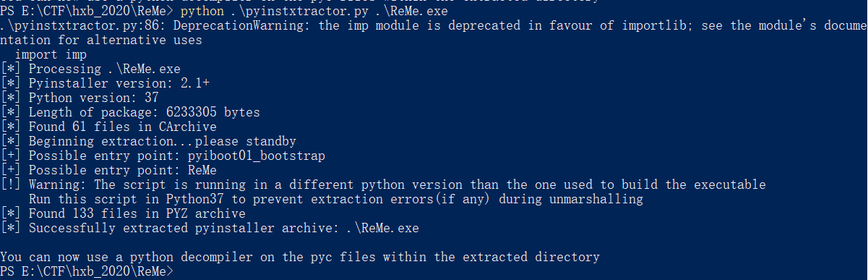Click the 'Python version: 37' line

80,98
